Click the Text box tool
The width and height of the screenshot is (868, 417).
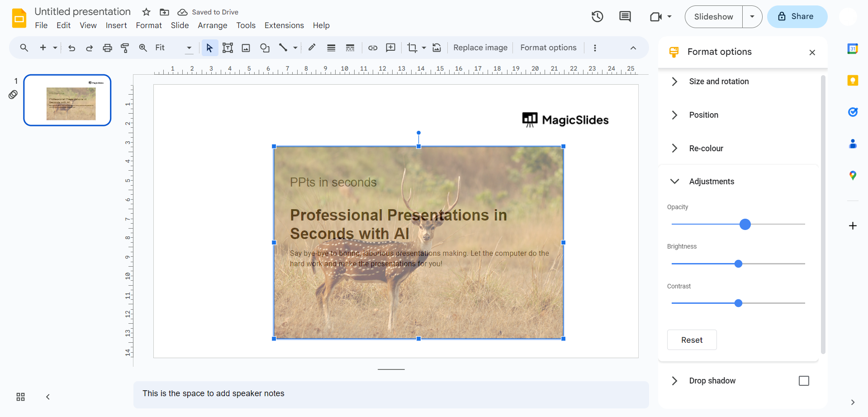(x=228, y=48)
